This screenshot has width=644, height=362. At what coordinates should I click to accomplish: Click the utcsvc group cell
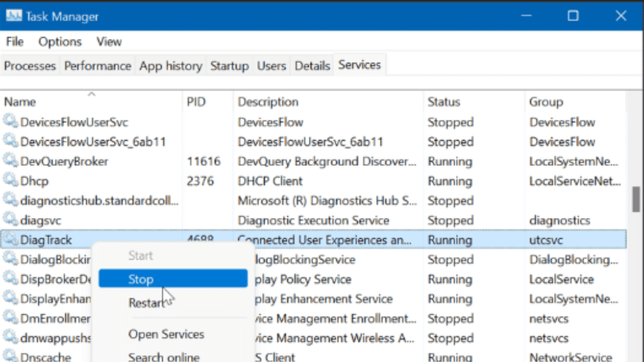pos(546,240)
